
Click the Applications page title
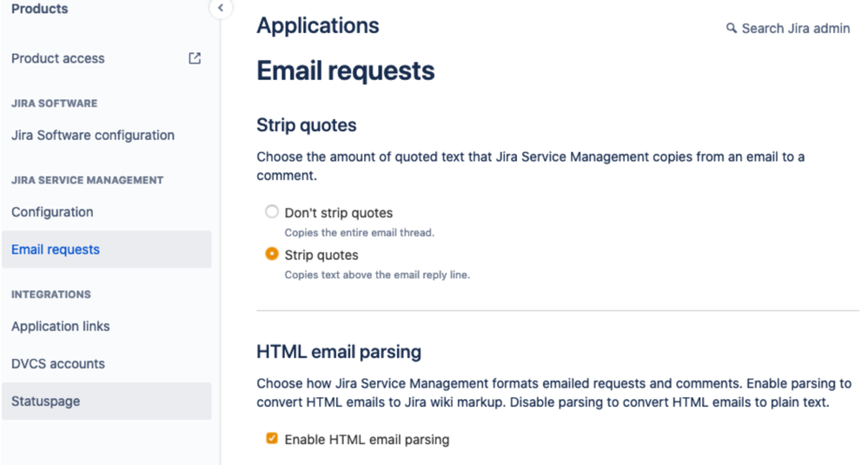click(x=318, y=25)
